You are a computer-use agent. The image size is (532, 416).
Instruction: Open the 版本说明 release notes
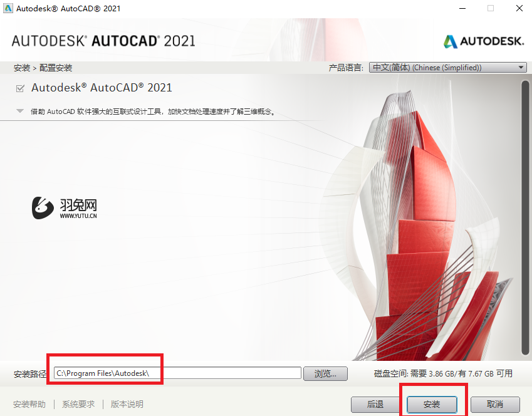(x=127, y=404)
